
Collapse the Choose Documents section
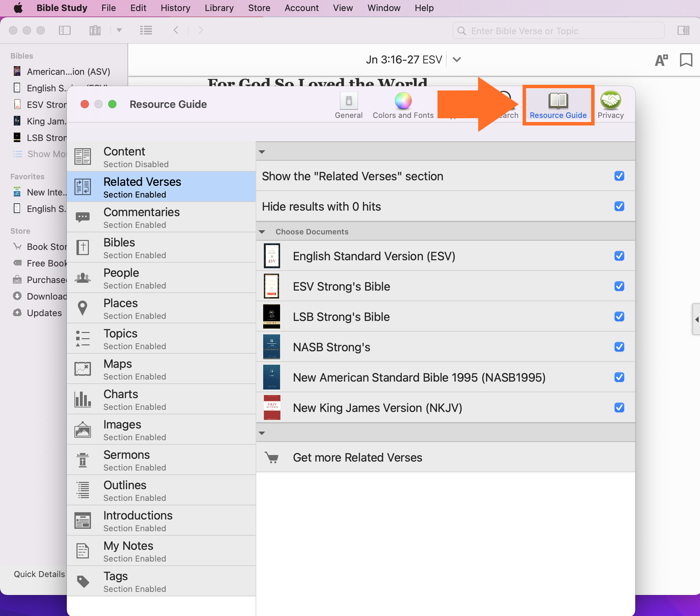(x=262, y=232)
